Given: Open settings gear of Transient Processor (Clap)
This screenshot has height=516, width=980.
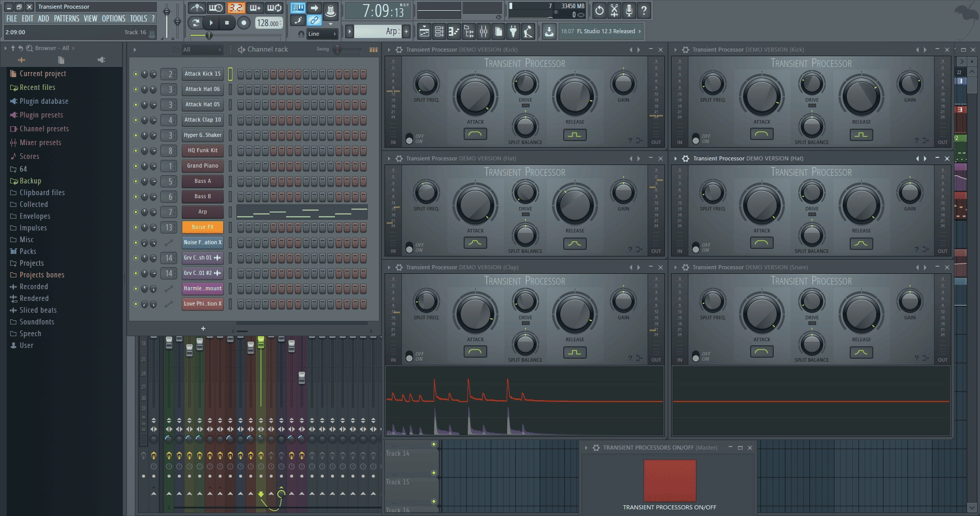Looking at the screenshot, I should point(399,267).
